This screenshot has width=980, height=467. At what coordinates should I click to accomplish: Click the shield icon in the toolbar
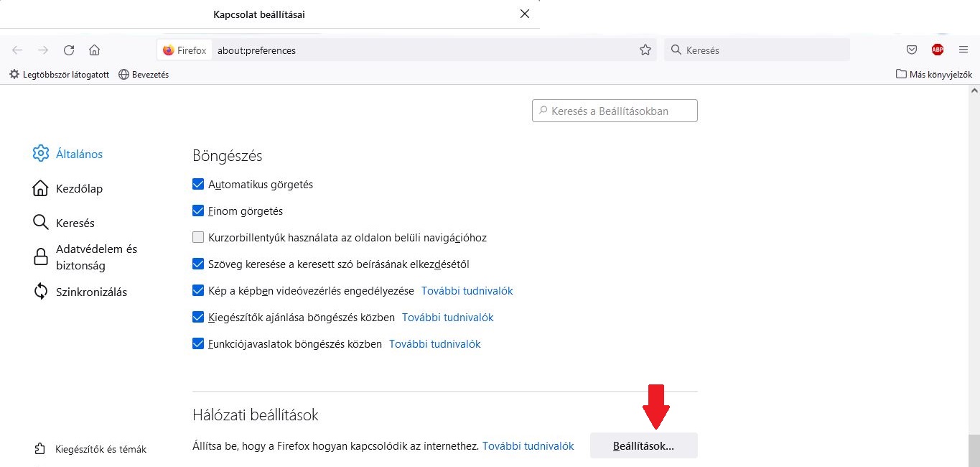[x=911, y=50]
